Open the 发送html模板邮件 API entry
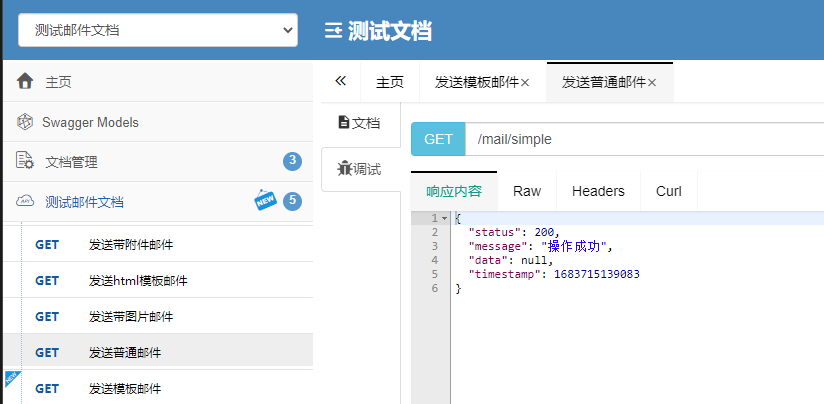Screen dimensions: 824x404 [138, 281]
